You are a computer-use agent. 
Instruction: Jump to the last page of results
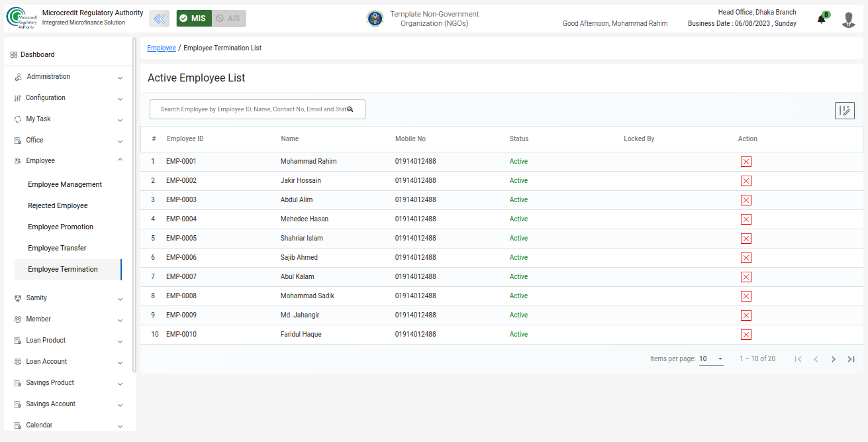pos(851,359)
